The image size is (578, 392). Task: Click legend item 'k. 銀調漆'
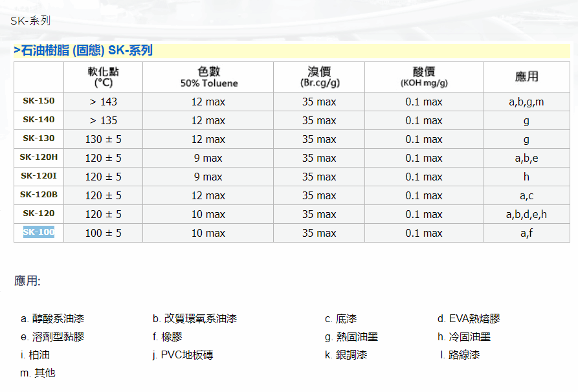[x=346, y=354]
